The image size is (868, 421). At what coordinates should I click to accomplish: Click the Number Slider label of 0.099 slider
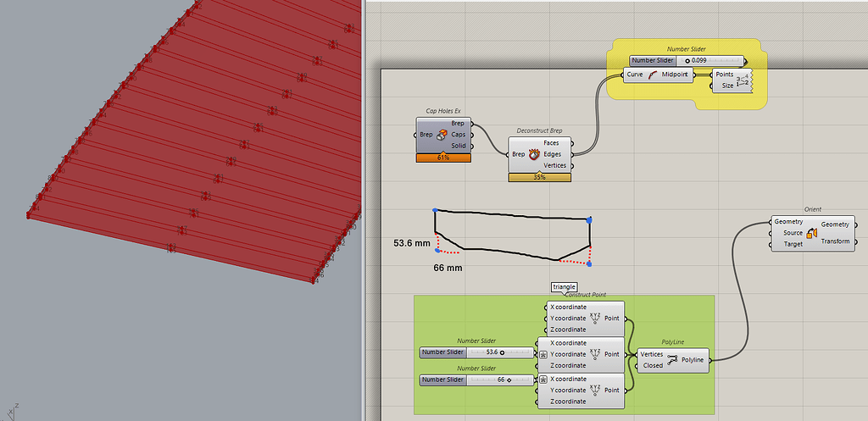click(653, 60)
